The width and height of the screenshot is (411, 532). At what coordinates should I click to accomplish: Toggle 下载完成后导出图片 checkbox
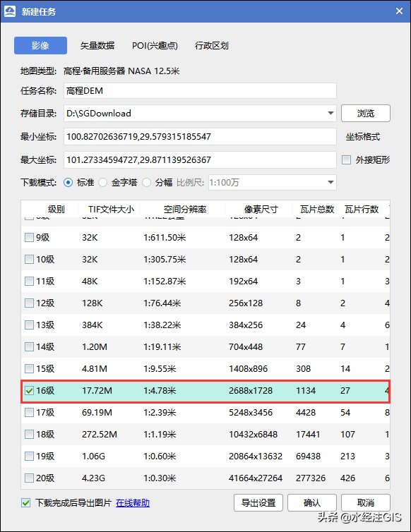tap(26, 503)
